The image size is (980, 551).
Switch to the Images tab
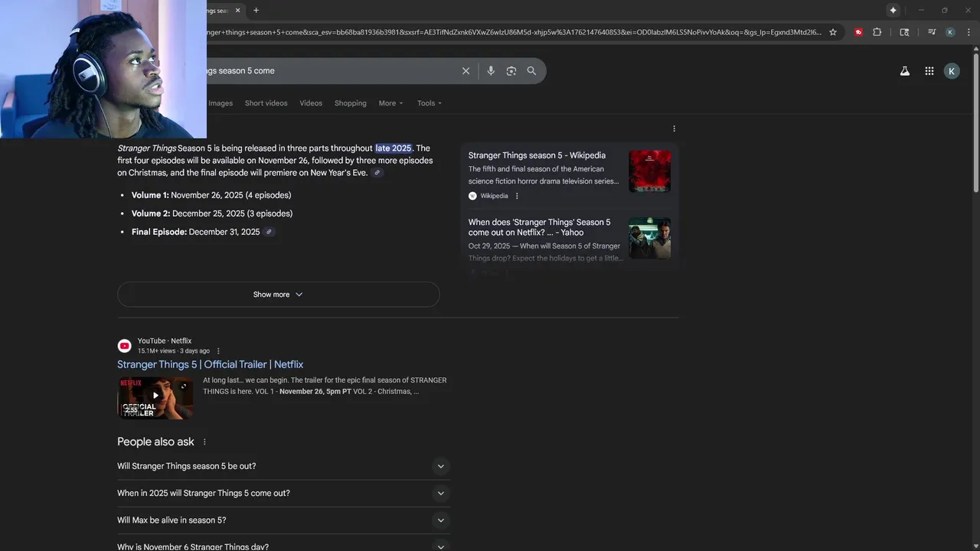220,103
